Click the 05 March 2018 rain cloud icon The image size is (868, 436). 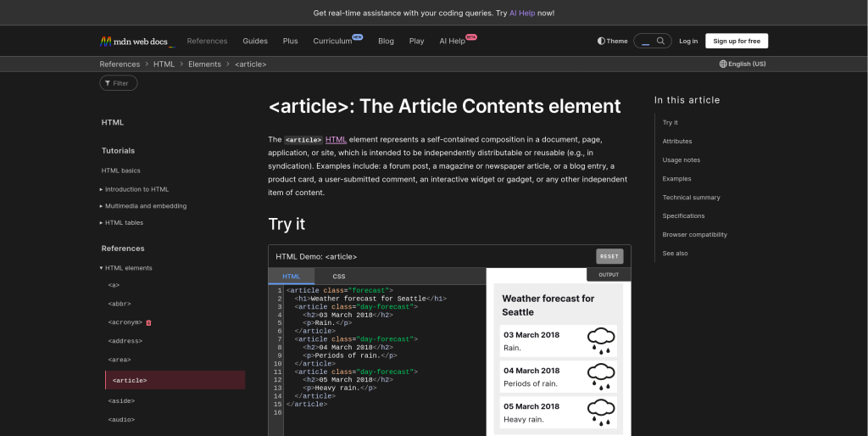601,412
